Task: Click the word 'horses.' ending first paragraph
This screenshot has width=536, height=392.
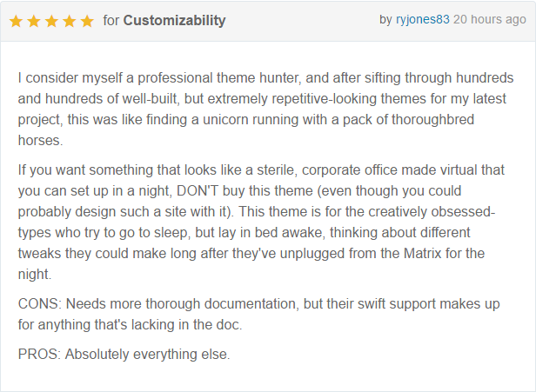Action: pyautogui.click(x=40, y=140)
